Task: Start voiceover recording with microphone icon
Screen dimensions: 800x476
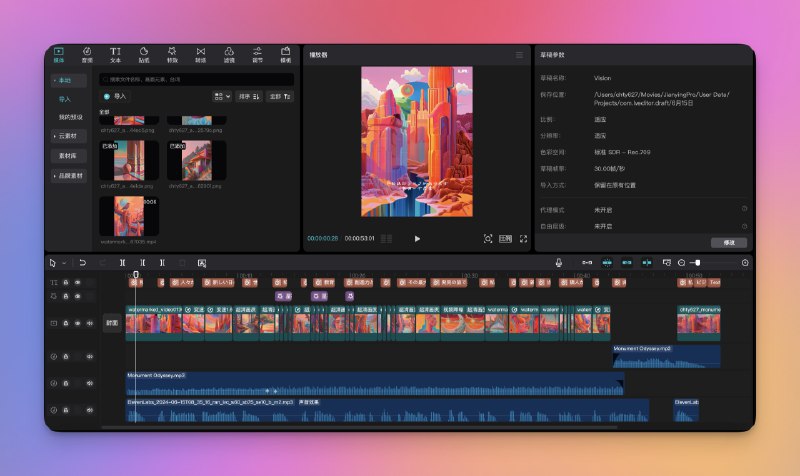Action: click(x=559, y=263)
